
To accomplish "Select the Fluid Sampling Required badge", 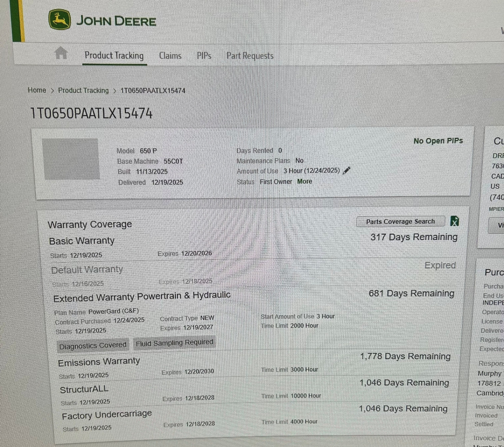I will click(x=174, y=343).
